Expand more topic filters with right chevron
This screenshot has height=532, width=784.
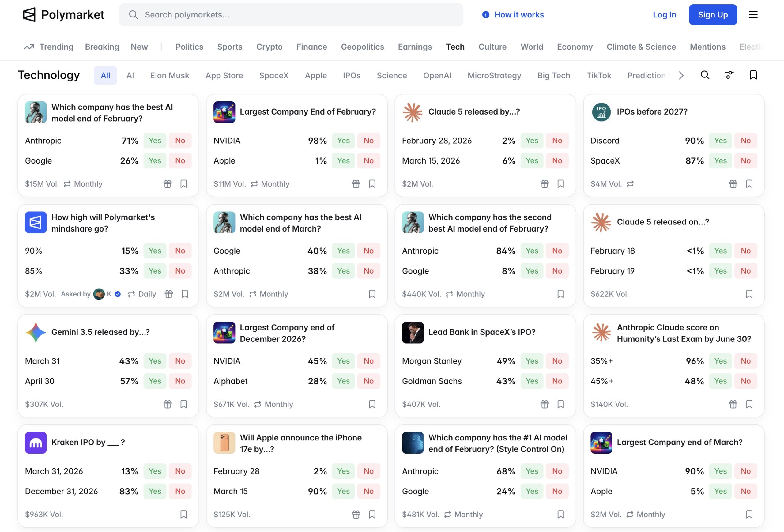point(681,75)
